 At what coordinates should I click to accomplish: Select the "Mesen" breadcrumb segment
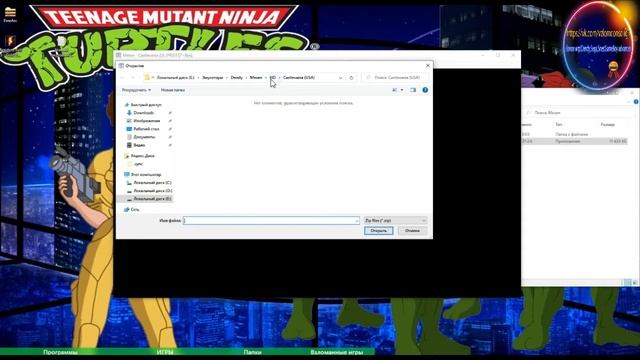[256, 78]
